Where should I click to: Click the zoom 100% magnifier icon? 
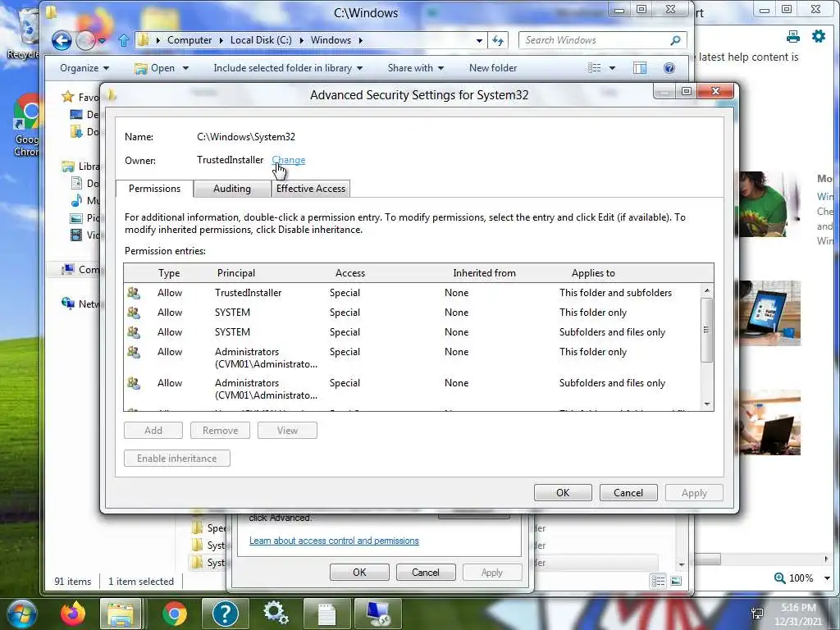[780, 578]
